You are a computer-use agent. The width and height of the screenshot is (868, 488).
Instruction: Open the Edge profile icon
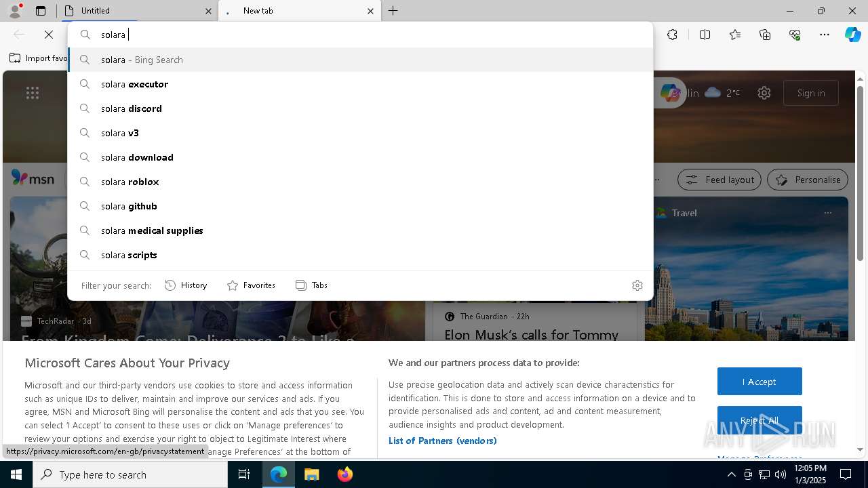15,11
